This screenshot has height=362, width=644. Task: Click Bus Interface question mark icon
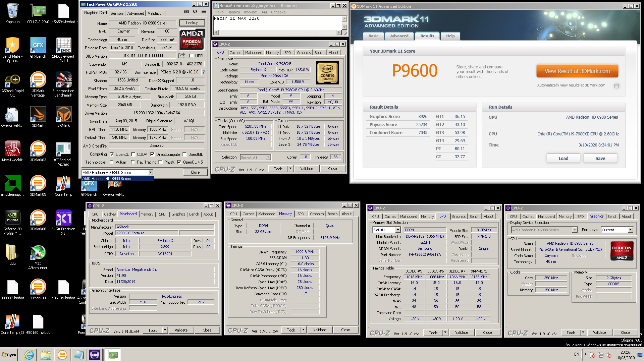(203, 72)
